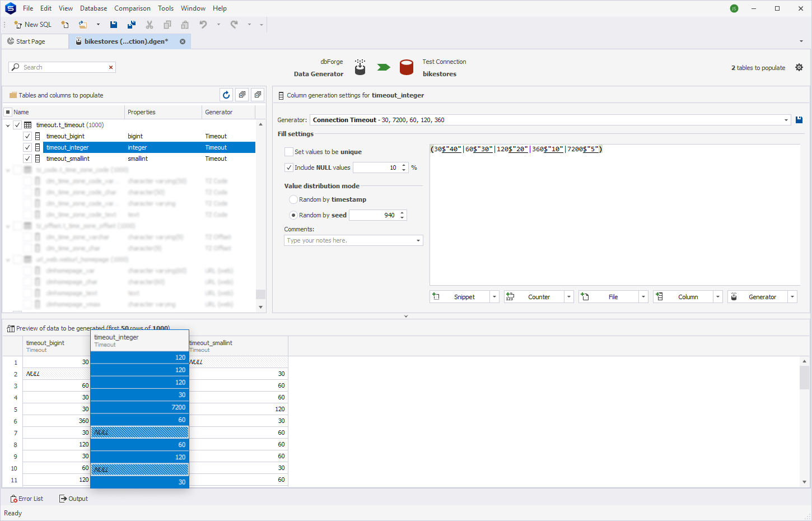Open the document tabs list arrow
The height and width of the screenshot is (521, 812).
(801, 41)
